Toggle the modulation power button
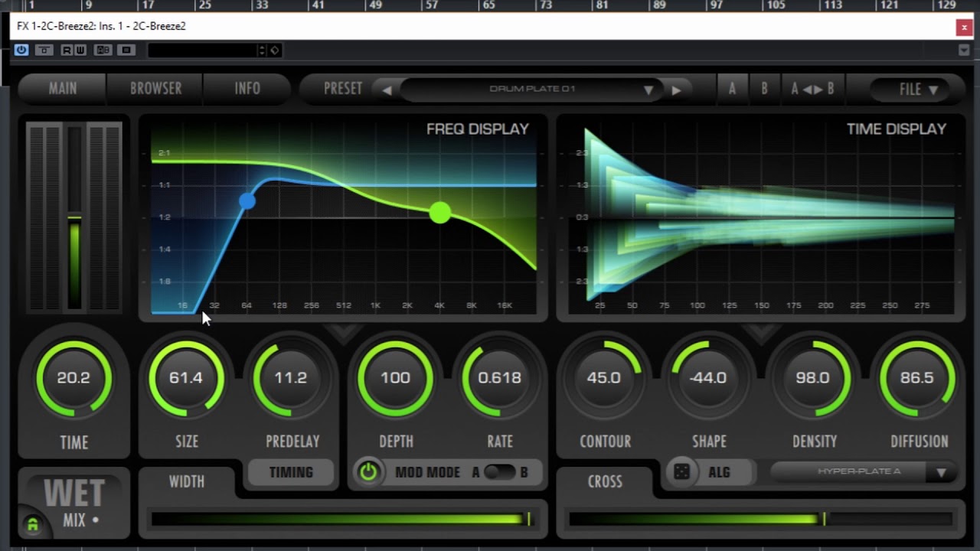 point(368,472)
